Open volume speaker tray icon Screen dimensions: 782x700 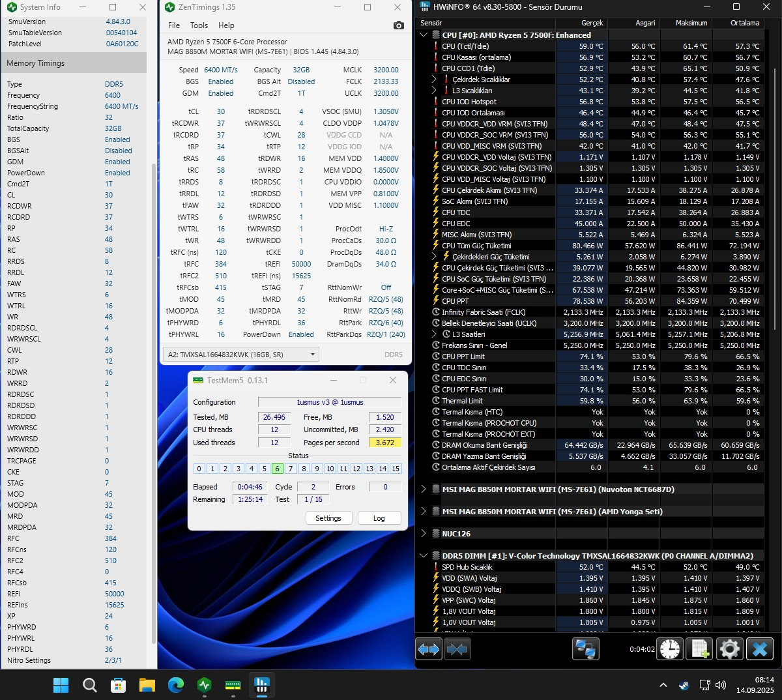(720, 685)
